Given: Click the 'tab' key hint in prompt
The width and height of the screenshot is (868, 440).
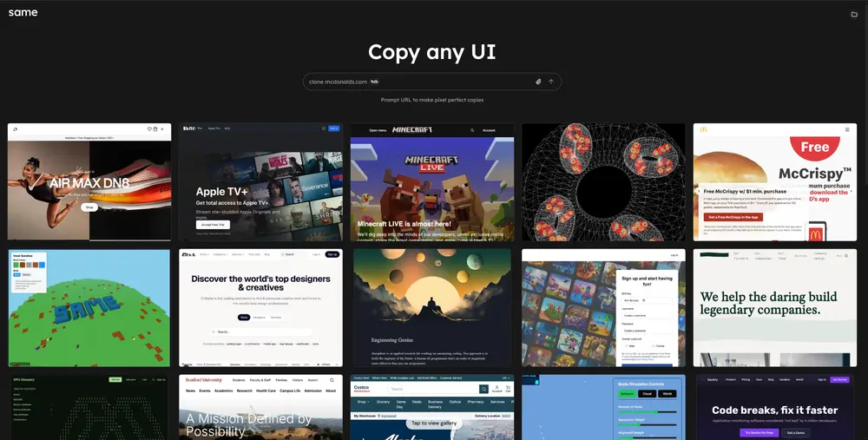Looking at the screenshot, I should (x=374, y=82).
